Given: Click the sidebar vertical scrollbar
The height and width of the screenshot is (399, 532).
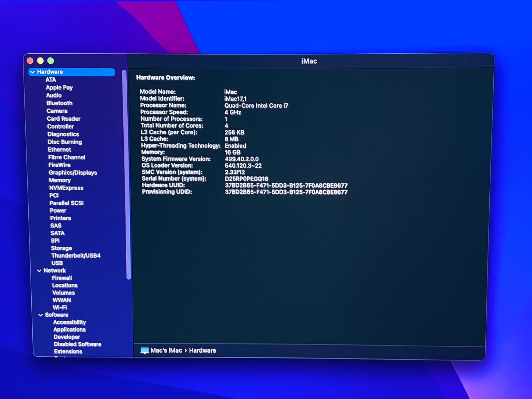Looking at the screenshot, I should [x=126, y=174].
